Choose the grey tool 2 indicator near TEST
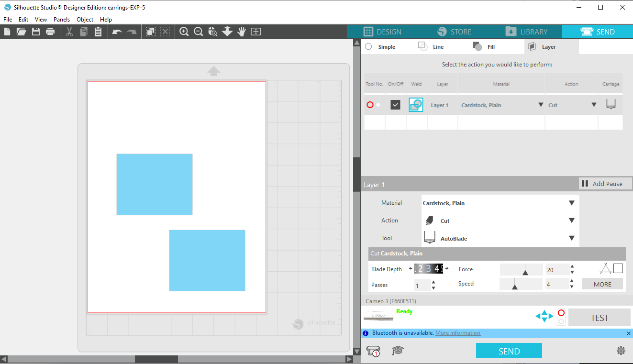Screen dimensions: 633x364 561,321
